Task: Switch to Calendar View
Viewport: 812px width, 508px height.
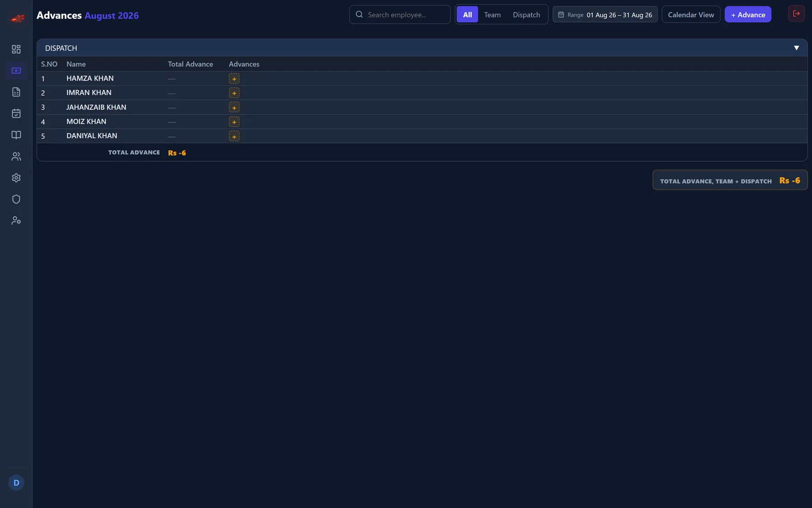Action: coord(691,14)
